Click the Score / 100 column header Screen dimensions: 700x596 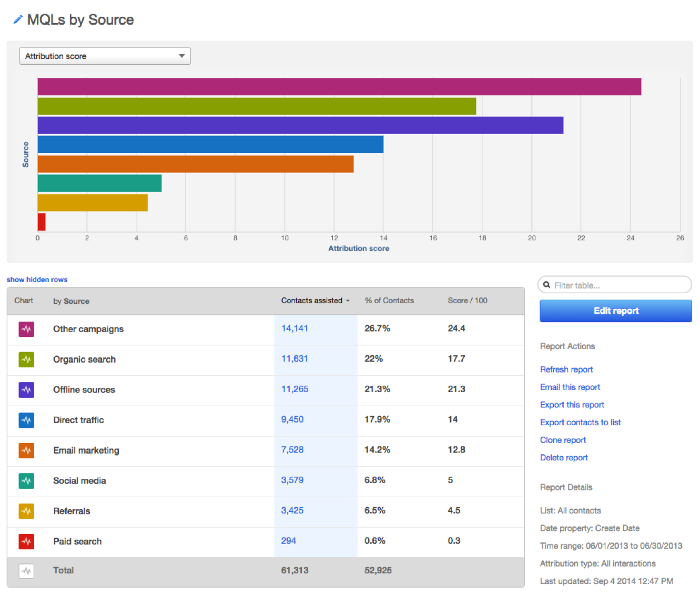467,301
